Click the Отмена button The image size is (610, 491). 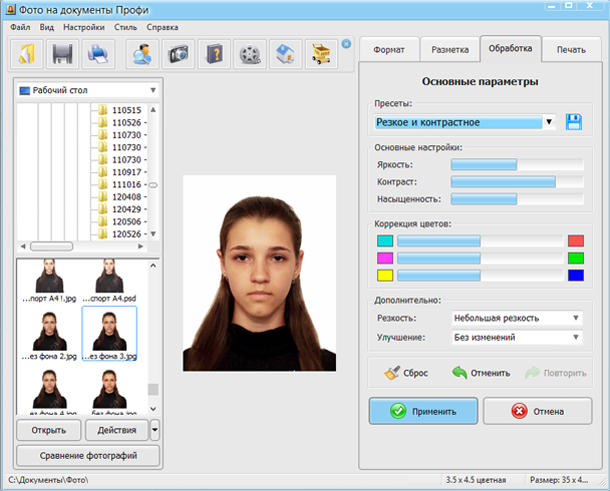pos(538,411)
